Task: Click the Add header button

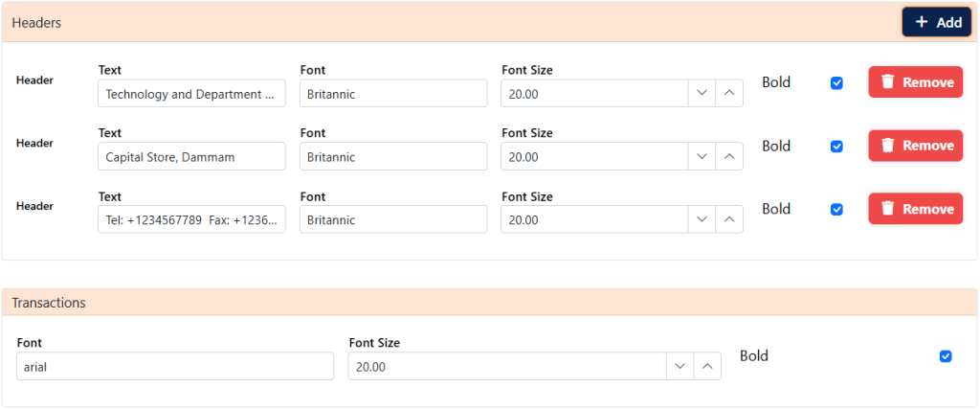Action: coord(936,22)
